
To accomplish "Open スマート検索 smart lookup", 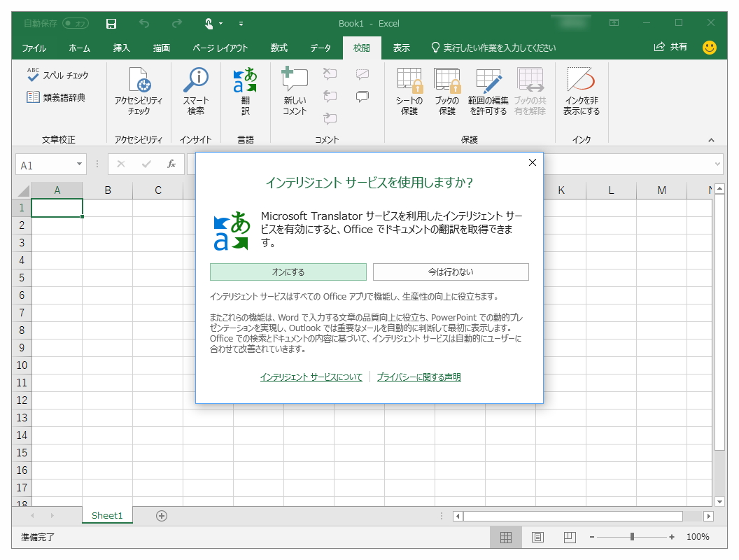I will (197, 91).
